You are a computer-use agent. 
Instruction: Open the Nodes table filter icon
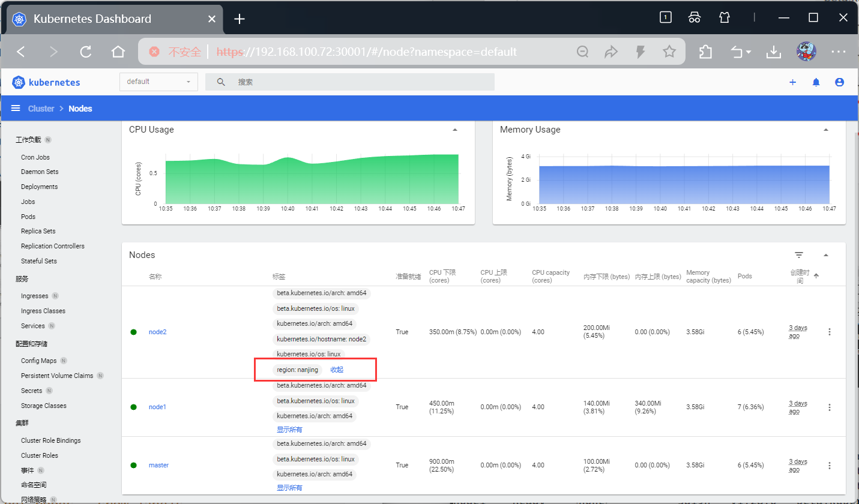(x=799, y=255)
